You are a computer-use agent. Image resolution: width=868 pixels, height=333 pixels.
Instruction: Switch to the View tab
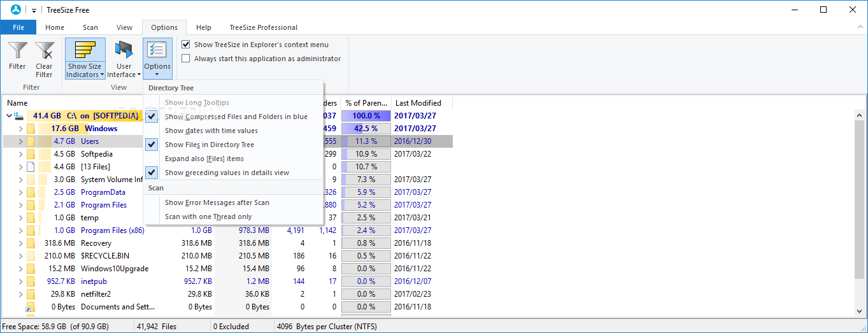124,27
